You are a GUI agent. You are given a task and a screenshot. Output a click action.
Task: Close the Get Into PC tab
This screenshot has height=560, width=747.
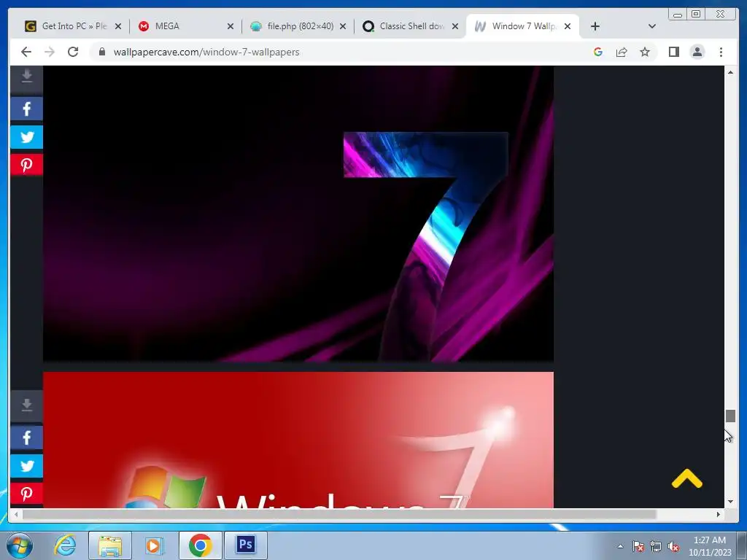pos(118,26)
